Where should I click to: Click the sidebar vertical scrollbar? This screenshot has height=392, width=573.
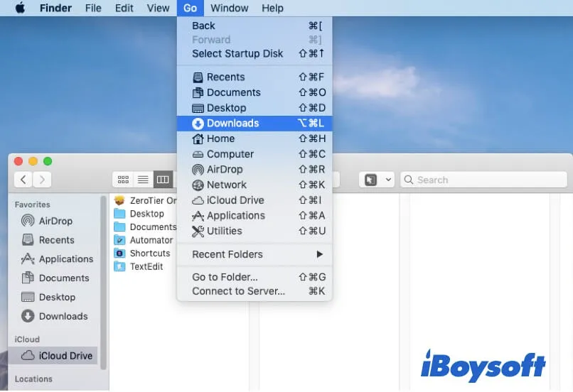104,284
